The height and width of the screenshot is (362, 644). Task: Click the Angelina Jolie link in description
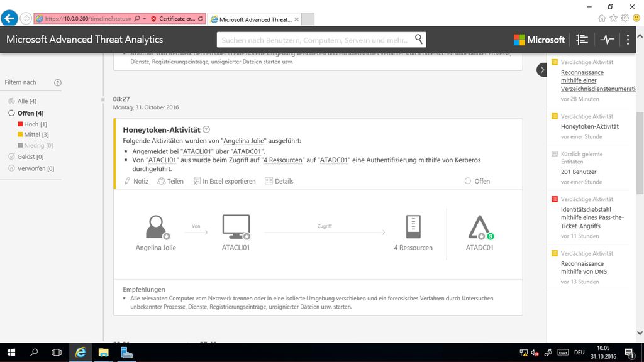click(x=243, y=141)
